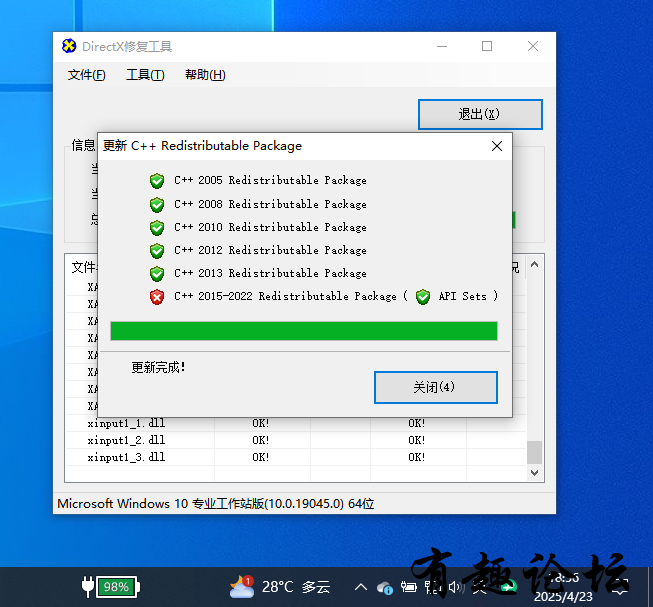Screen dimensions: 653x607
Task: Close the DirectX repair tool main window
Action: pos(533,46)
